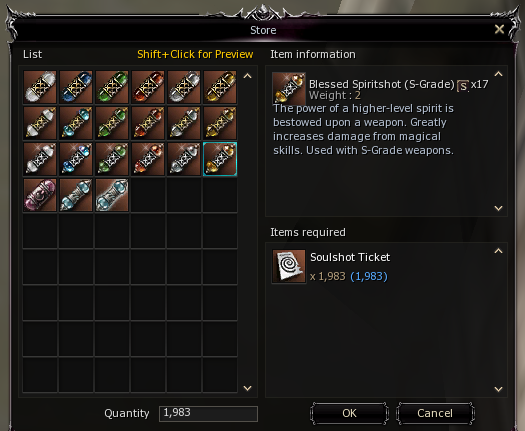
Task: Click Items required scroll down arrow
Action: coord(498,389)
